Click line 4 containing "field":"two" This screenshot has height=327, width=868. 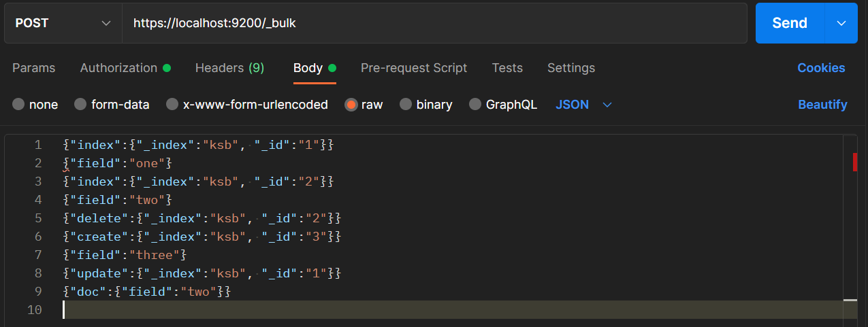pos(118,200)
